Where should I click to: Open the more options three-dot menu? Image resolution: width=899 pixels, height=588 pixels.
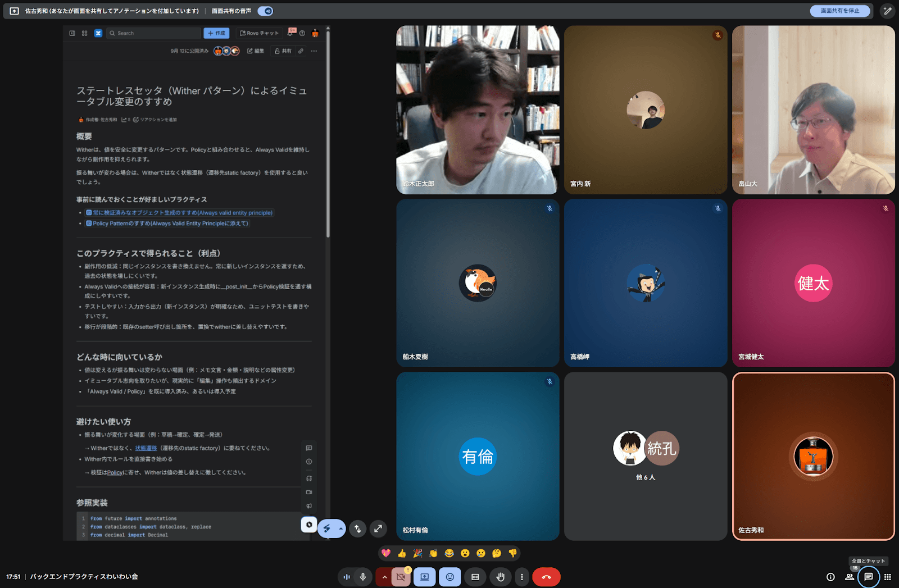tap(522, 577)
